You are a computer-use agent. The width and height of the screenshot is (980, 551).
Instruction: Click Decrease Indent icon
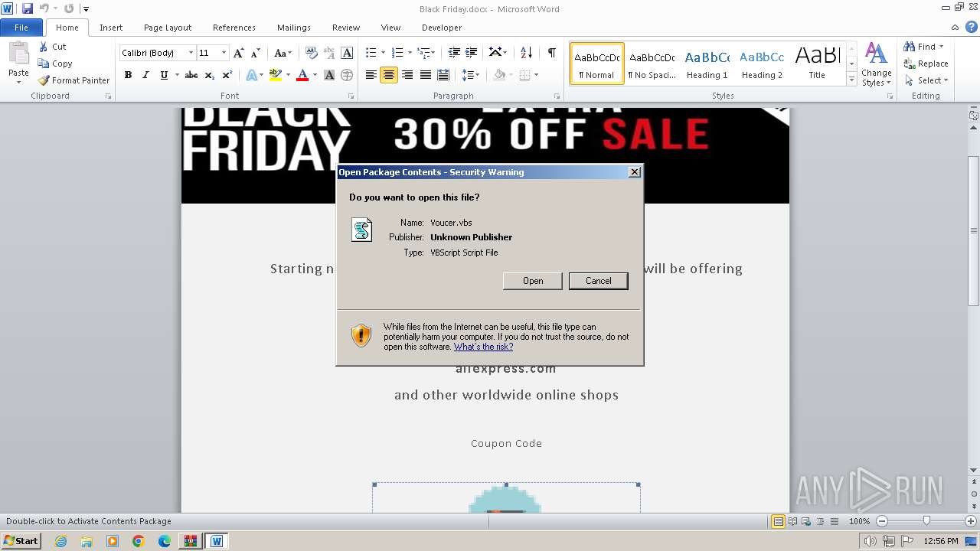454,53
